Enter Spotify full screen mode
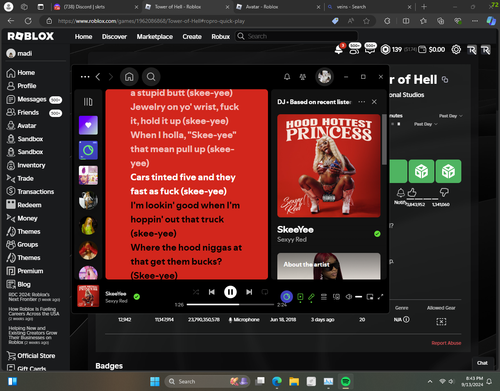This screenshot has height=391, width=500. click(380, 297)
